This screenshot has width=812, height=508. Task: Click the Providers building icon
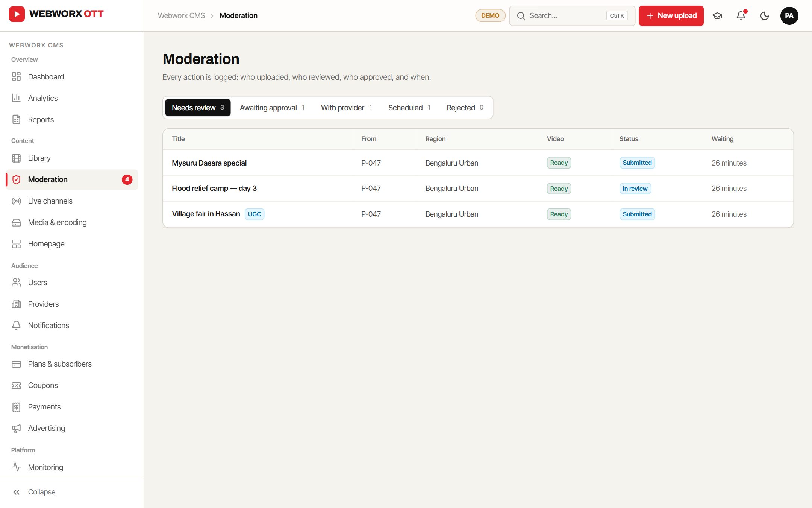[x=16, y=304]
